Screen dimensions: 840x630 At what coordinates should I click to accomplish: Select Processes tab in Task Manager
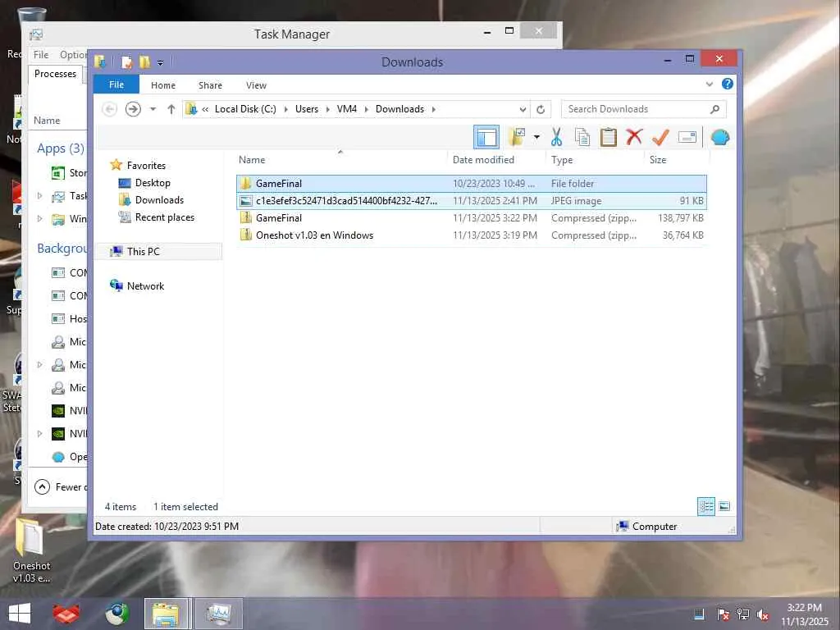point(55,74)
